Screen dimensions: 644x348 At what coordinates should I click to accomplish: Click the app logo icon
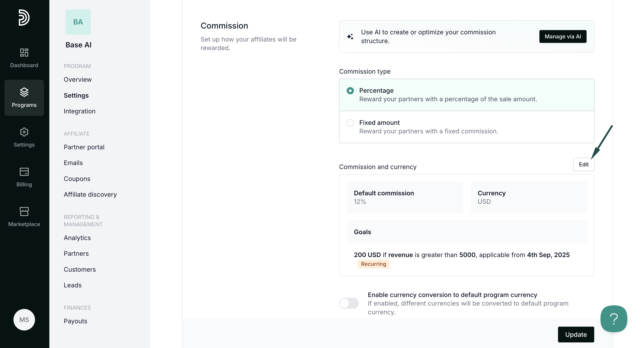(24, 18)
